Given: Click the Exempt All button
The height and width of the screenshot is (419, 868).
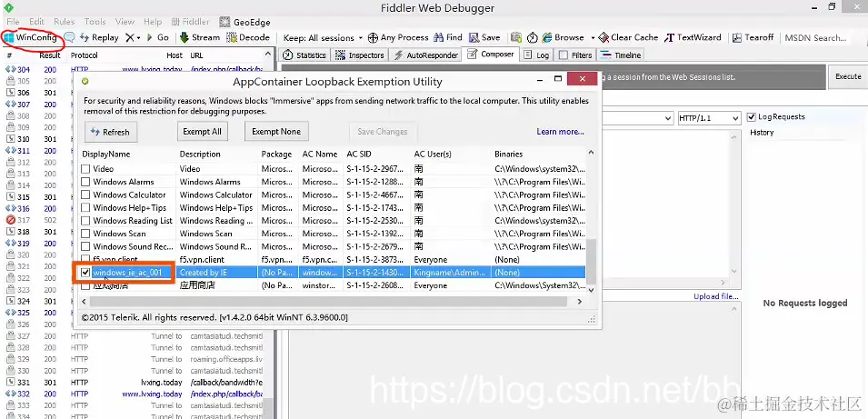Looking at the screenshot, I should tap(202, 132).
